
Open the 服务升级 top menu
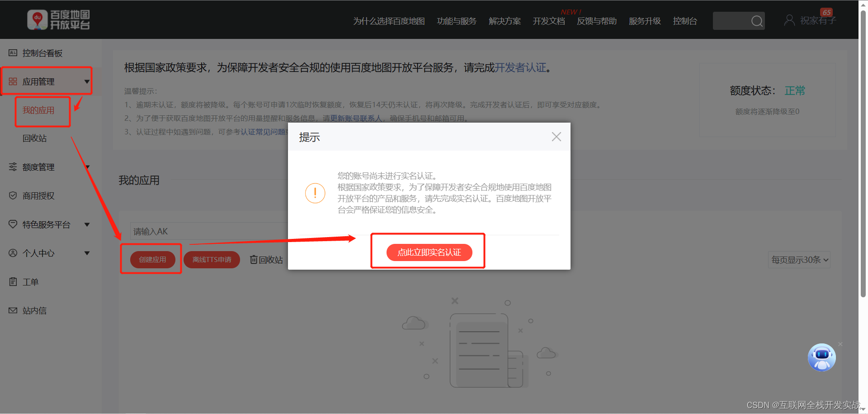click(x=645, y=21)
